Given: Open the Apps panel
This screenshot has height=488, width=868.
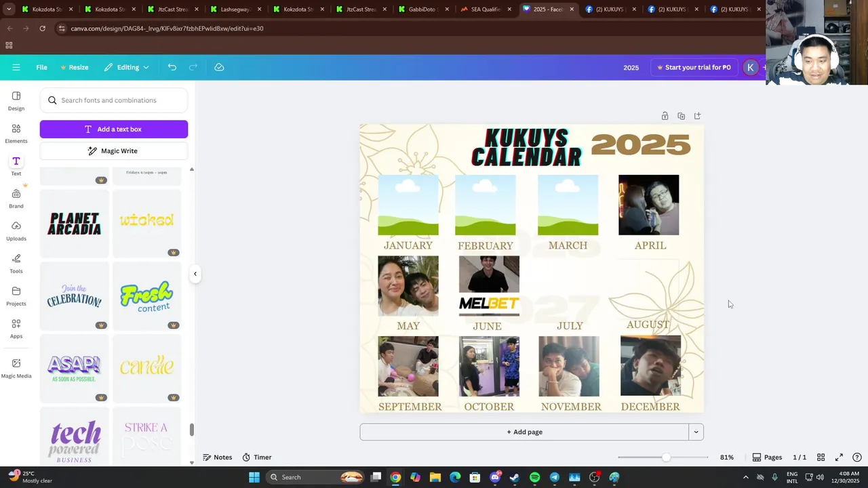Looking at the screenshot, I should (16, 329).
